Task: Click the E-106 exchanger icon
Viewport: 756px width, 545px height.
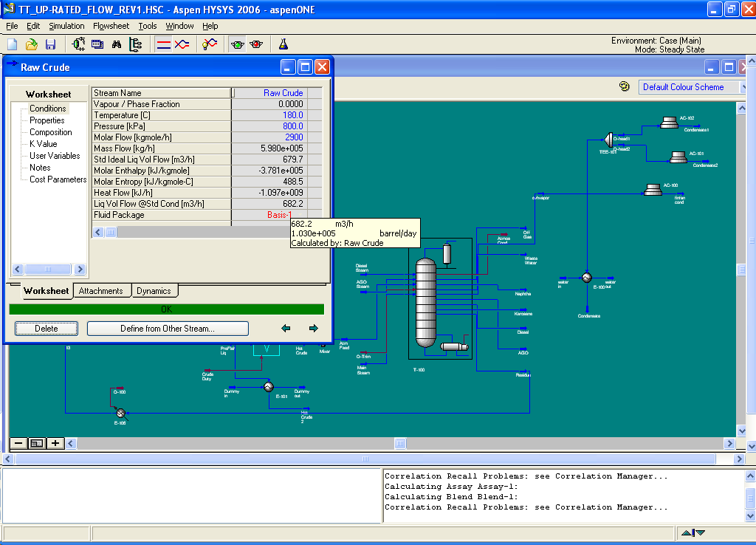Action: pos(120,414)
